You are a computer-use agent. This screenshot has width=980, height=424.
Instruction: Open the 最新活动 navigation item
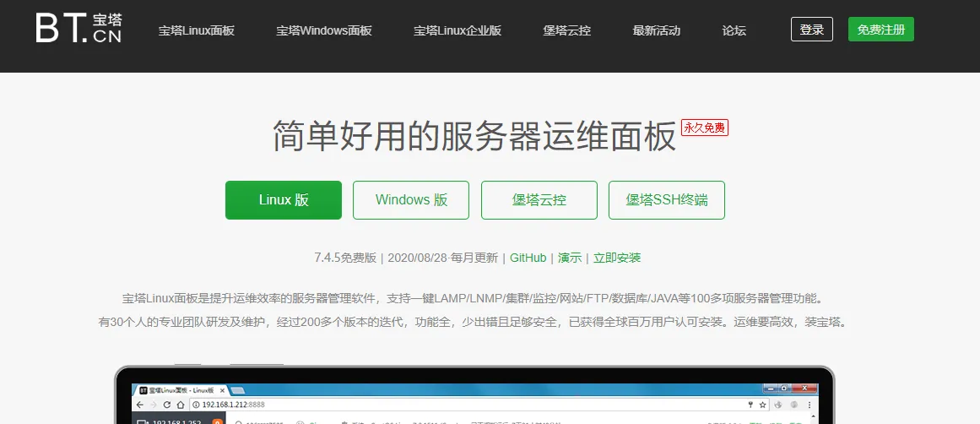(x=656, y=30)
